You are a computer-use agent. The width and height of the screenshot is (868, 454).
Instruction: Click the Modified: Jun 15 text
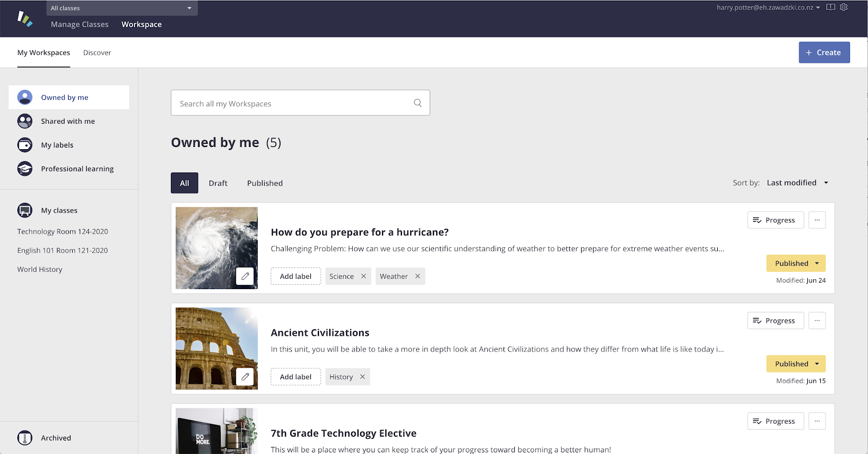pos(801,381)
